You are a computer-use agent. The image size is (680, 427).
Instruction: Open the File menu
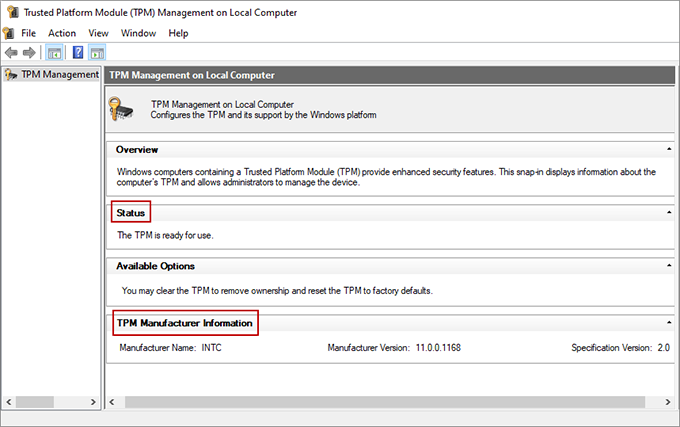(x=28, y=33)
